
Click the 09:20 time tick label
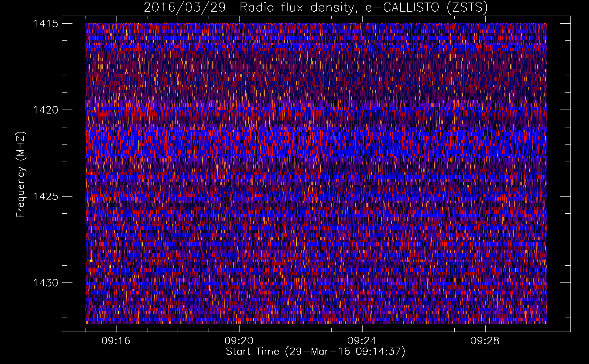tap(239, 341)
